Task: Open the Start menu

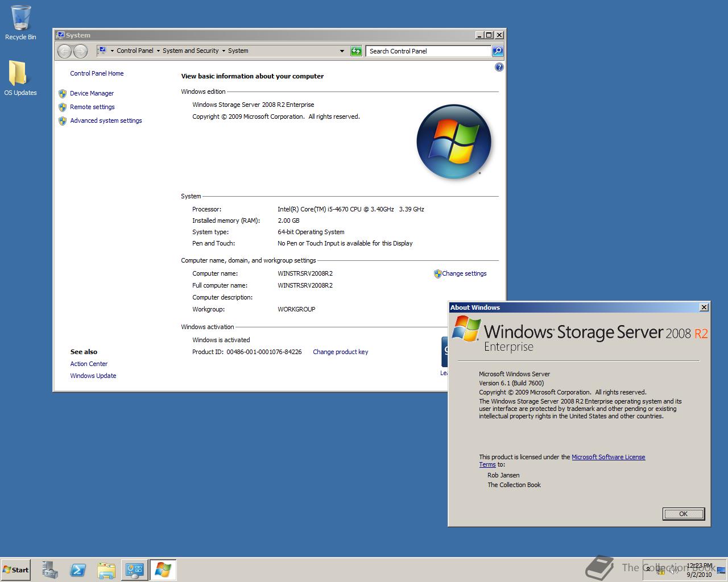Action: tap(14, 569)
